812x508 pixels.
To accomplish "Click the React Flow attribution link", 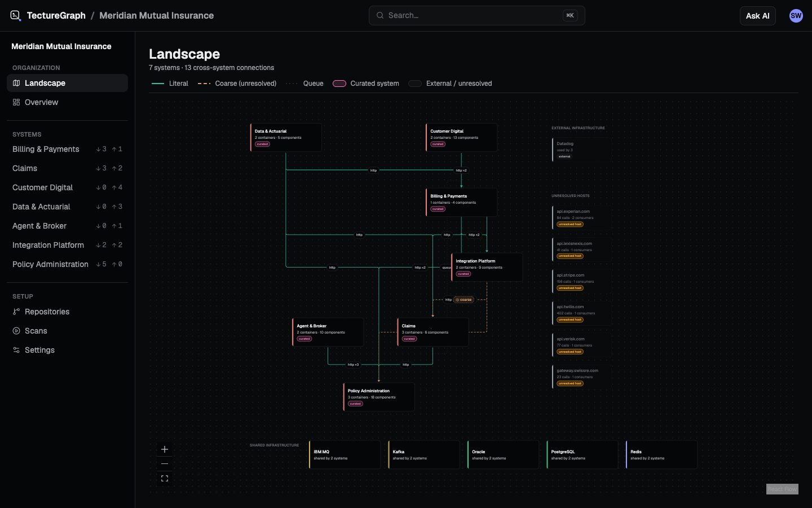I will pos(782,489).
